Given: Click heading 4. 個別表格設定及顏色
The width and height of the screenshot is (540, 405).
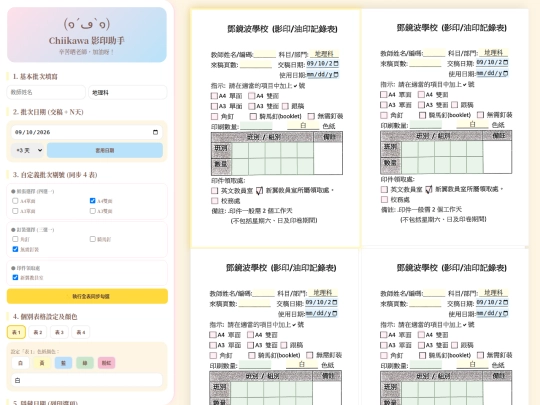Looking at the screenshot, I should (45, 316).
